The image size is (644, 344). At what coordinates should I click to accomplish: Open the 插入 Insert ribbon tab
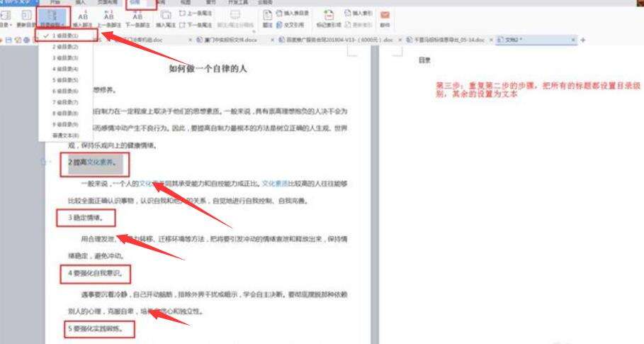(81, 2)
